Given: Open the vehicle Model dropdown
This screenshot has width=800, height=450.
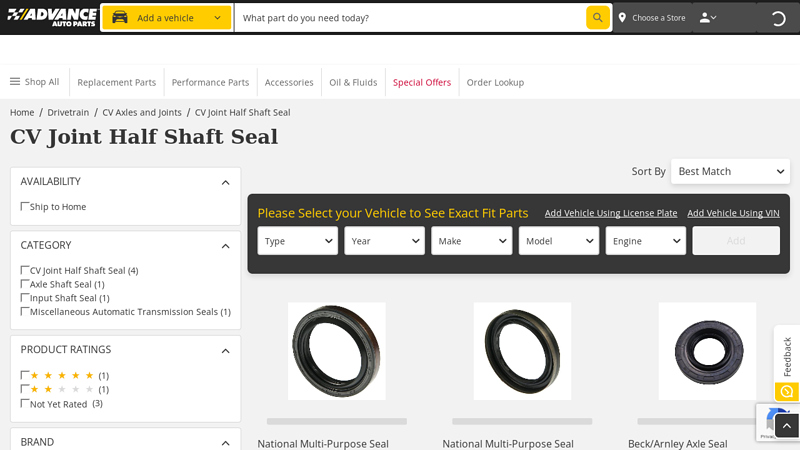Looking at the screenshot, I should tap(559, 241).
